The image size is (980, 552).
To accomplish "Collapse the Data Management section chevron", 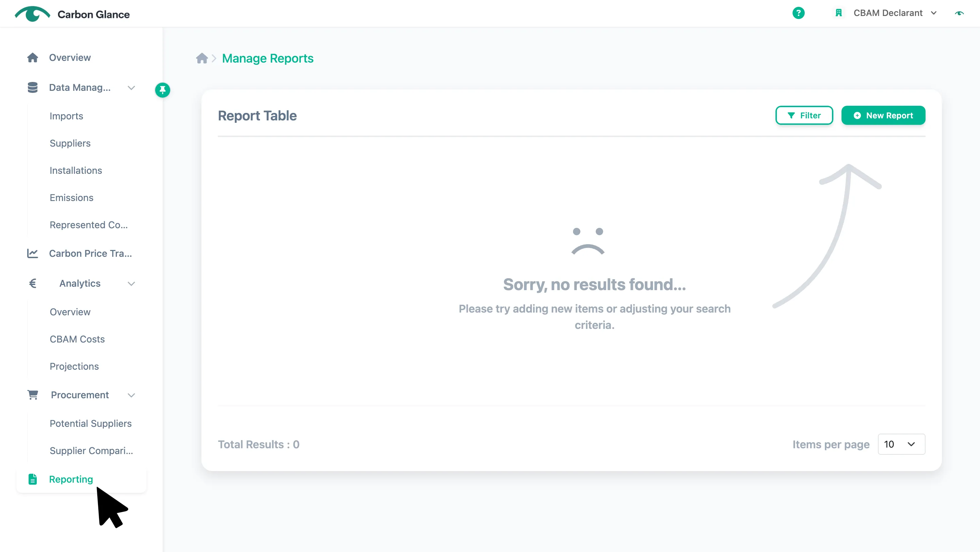I will pyautogui.click(x=131, y=88).
